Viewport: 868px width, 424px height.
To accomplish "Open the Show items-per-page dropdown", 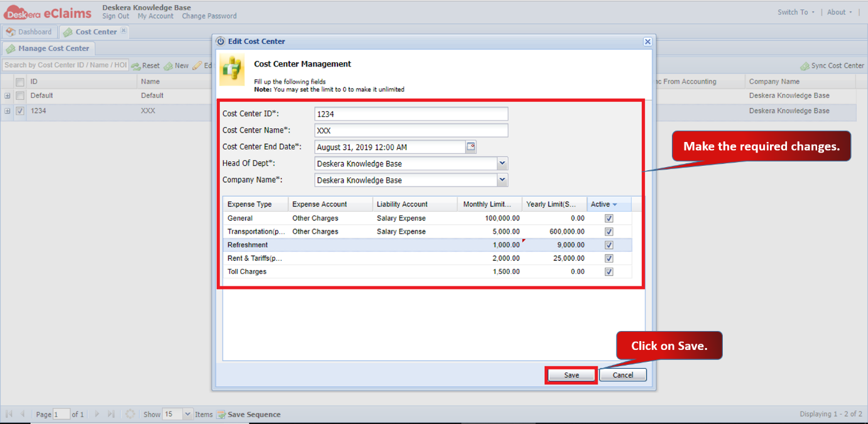I will [x=187, y=414].
